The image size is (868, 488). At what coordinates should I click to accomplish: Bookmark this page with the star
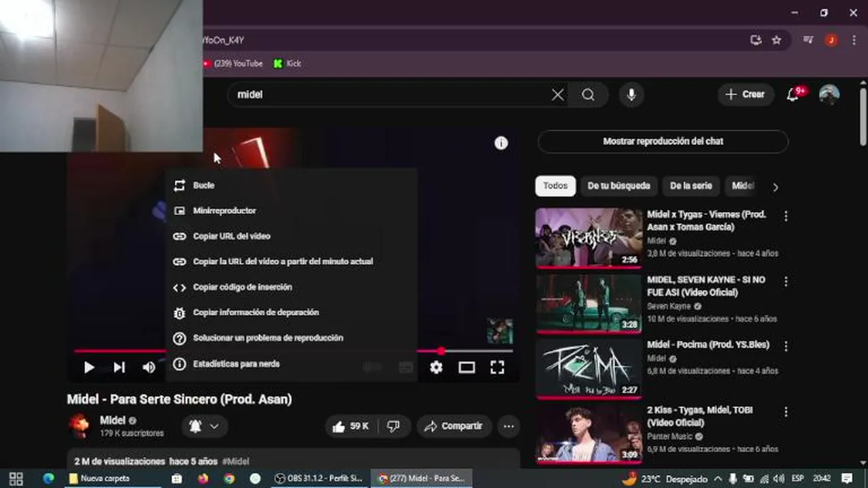(776, 40)
